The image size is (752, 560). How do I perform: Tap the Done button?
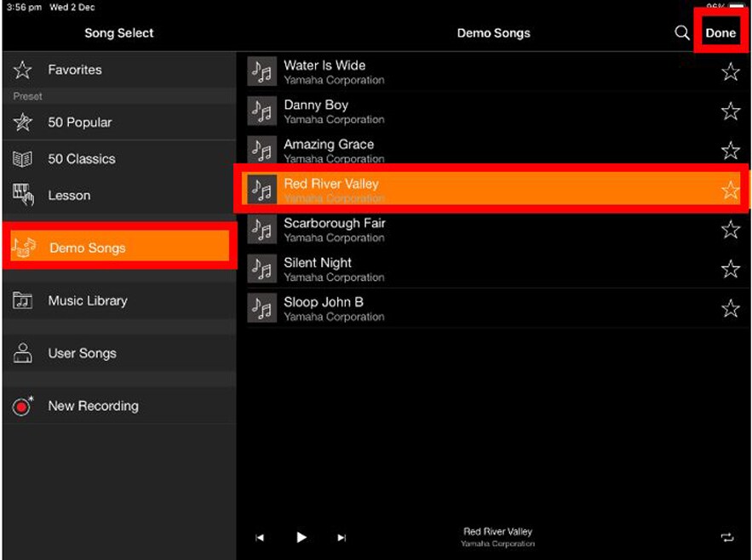tap(720, 33)
